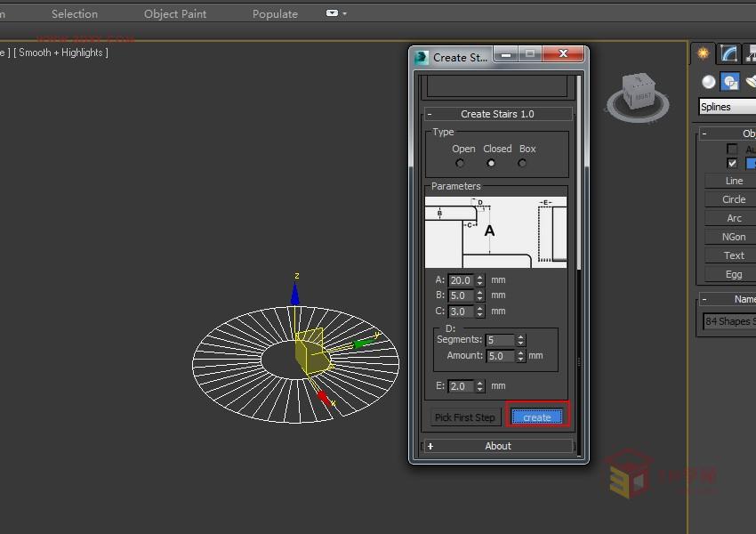Screen dimensions: 756x534
Task: Open the Create panel tab (star icon)
Action: point(704,53)
